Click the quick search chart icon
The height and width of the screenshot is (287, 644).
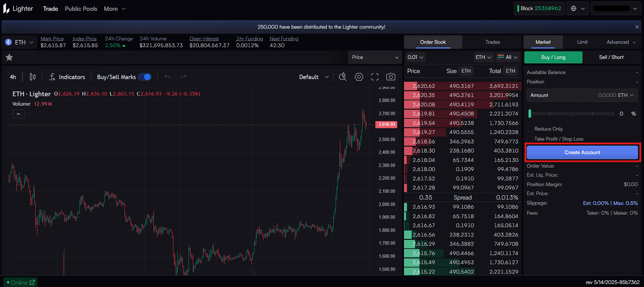point(343,77)
